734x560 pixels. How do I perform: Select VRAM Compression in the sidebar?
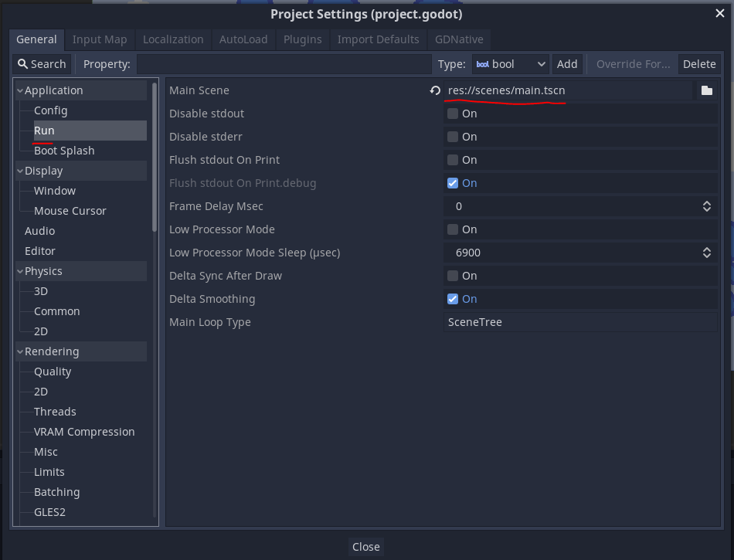click(84, 431)
